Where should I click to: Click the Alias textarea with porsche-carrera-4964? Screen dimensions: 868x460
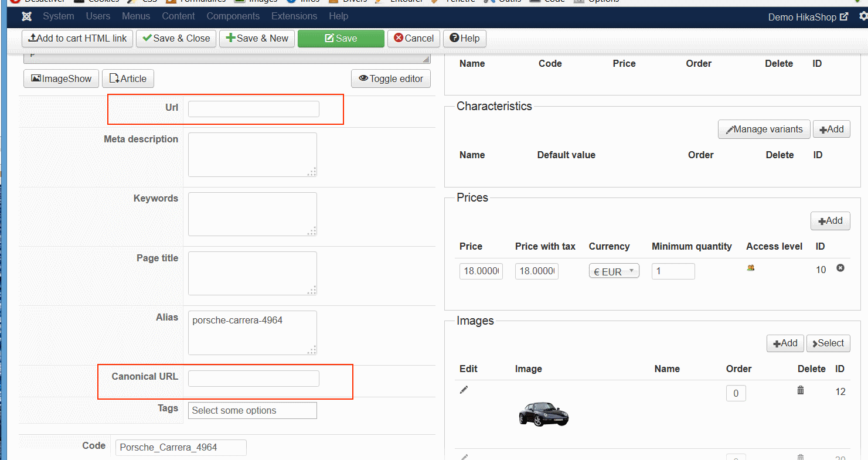253,333
